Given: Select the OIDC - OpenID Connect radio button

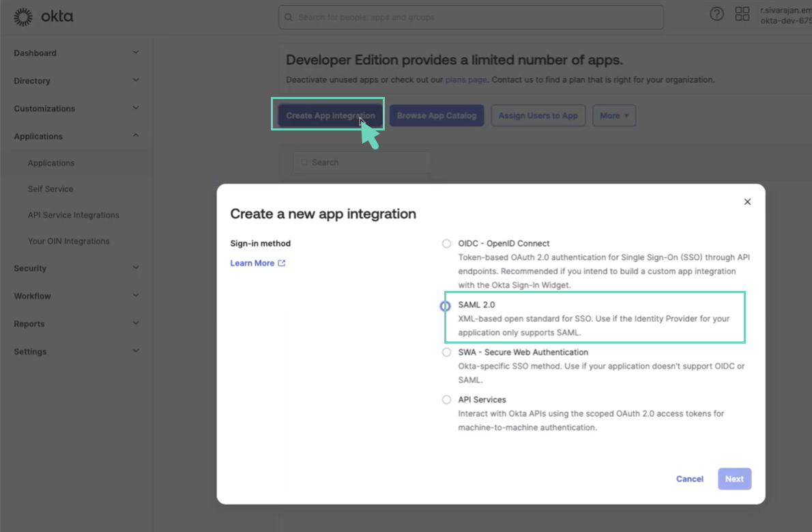Looking at the screenshot, I should [x=446, y=244].
